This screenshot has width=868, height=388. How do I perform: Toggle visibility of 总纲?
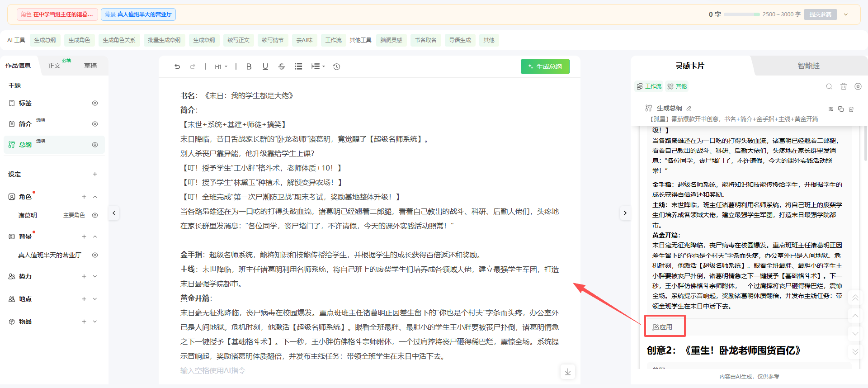(x=95, y=145)
